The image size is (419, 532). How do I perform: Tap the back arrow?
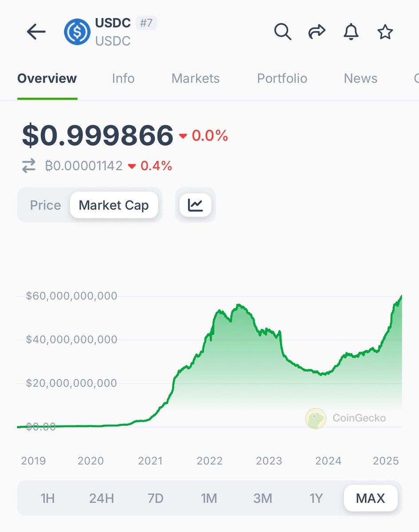[36, 31]
